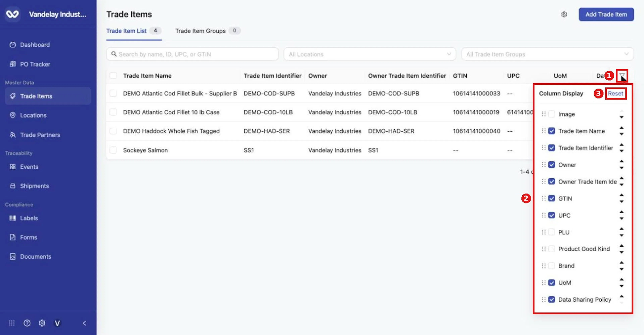Enable the Brand column checkbox

tap(551, 266)
